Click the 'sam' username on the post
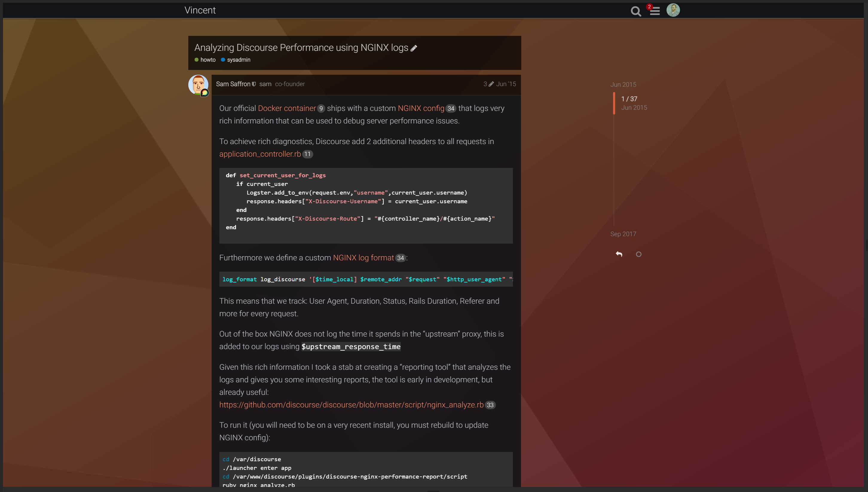Viewport: 868px width, 492px height. [x=265, y=84]
